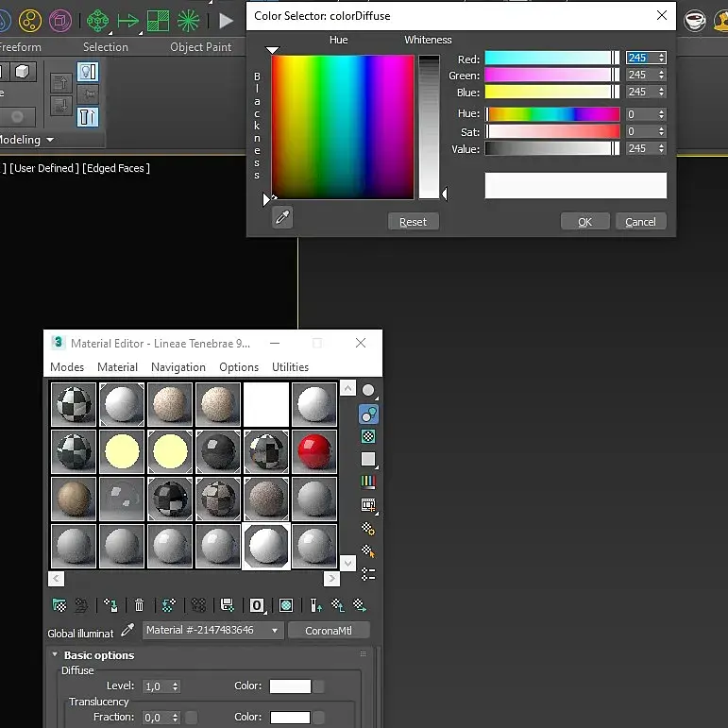Image resolution: width=728 pixels, height=728 pixels.
Task: Click Cancel in the Color Selector
Action: 641,222
